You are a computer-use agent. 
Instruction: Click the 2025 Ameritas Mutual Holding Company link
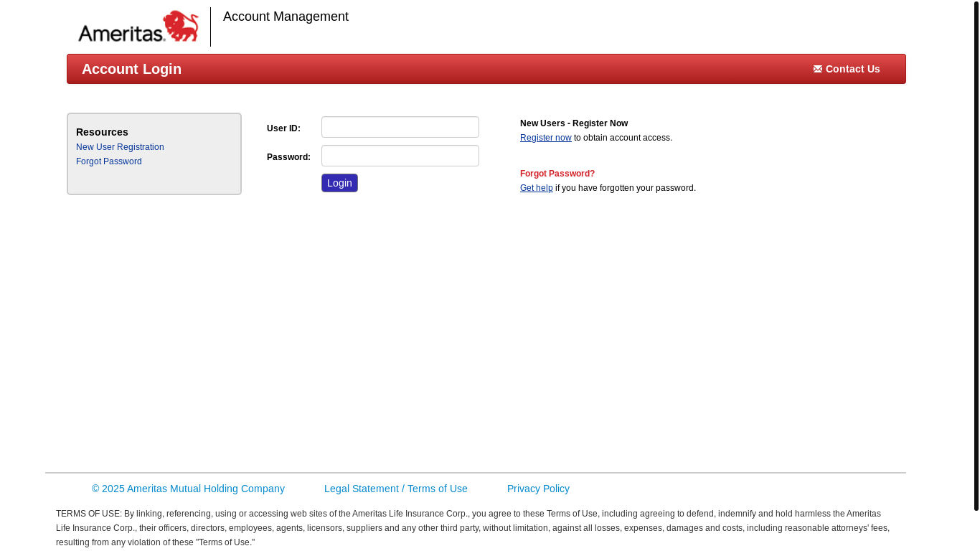(188, 489)
